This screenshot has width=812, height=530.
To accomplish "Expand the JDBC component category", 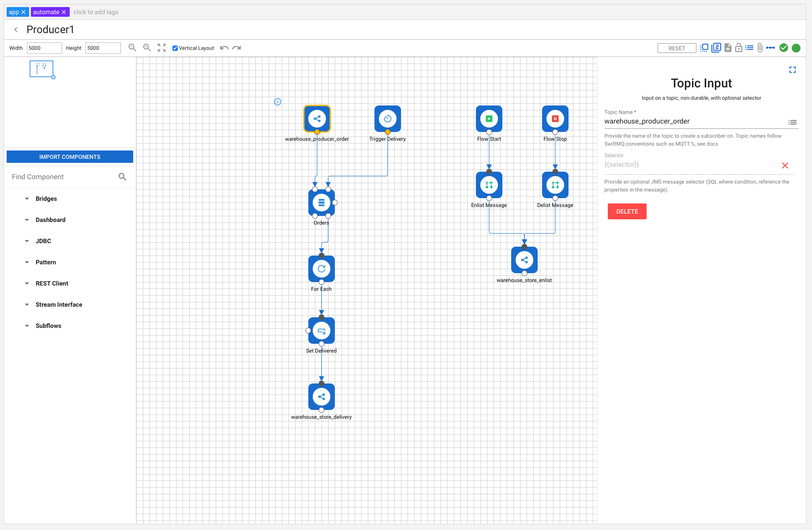I will (43, 241).
